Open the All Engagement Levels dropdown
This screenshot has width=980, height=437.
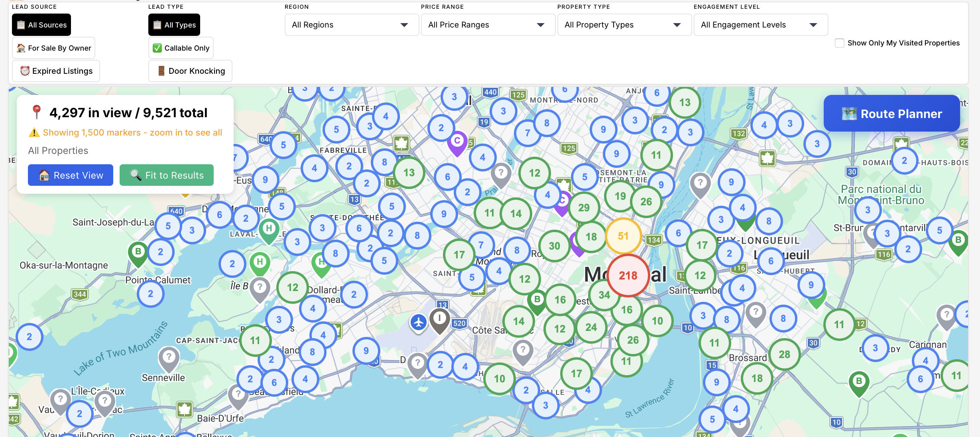coord(760,25)
